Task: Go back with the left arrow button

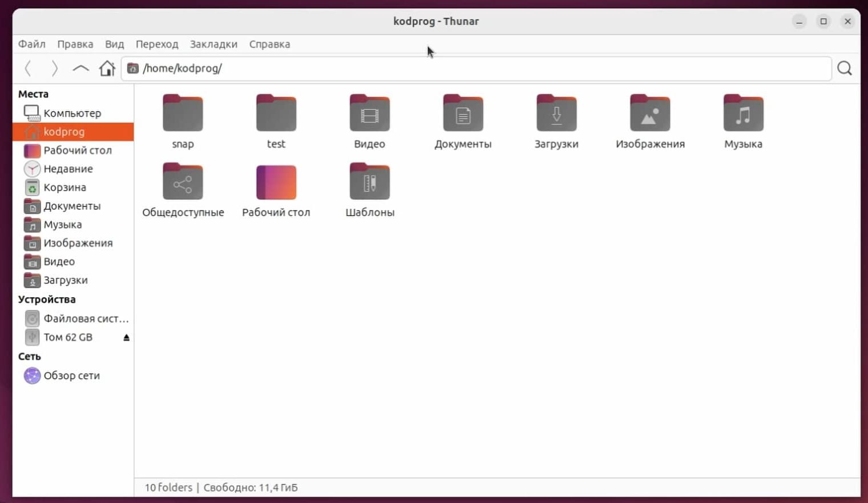Action: (27, 68)
